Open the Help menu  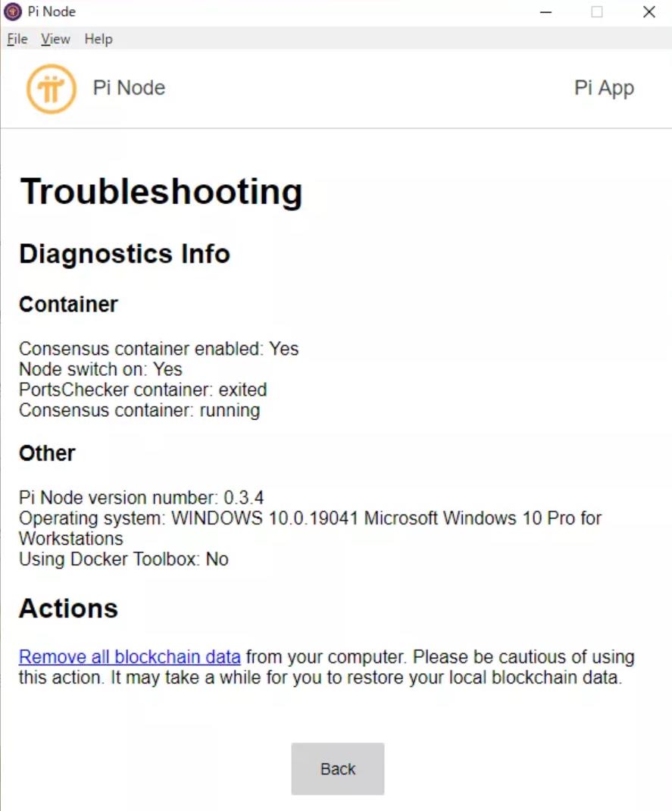tap(98, 39)
